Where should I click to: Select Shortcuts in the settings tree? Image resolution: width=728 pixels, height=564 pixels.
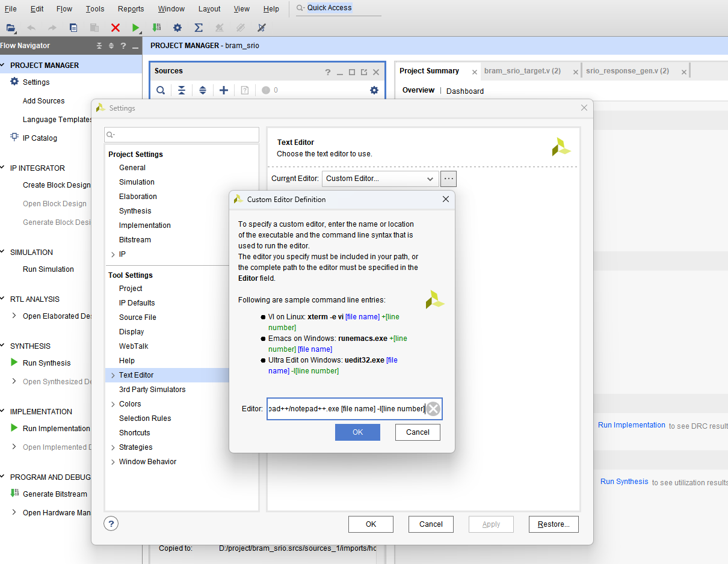click(x=135, y=433)
